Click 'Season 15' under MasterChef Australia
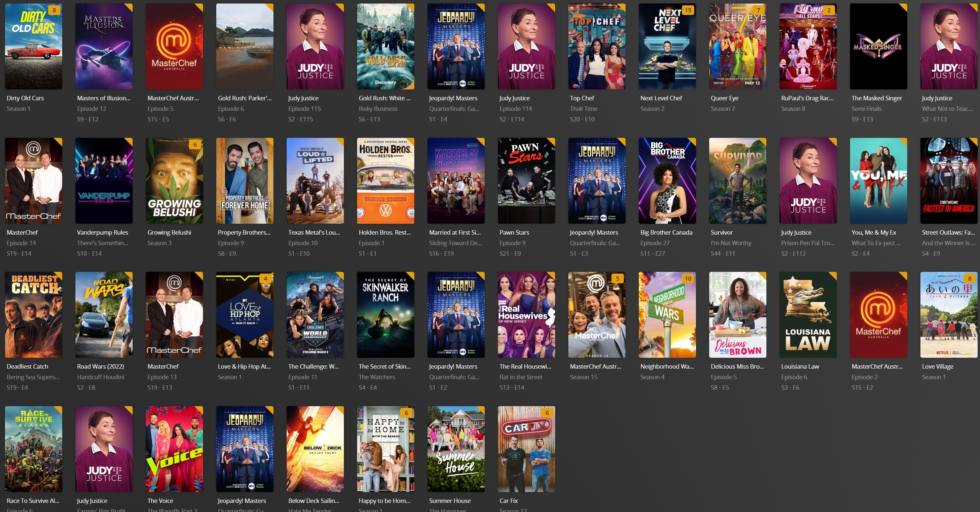Screen dimensions: 980x512 pyautogui.click(x=583, y=377)
